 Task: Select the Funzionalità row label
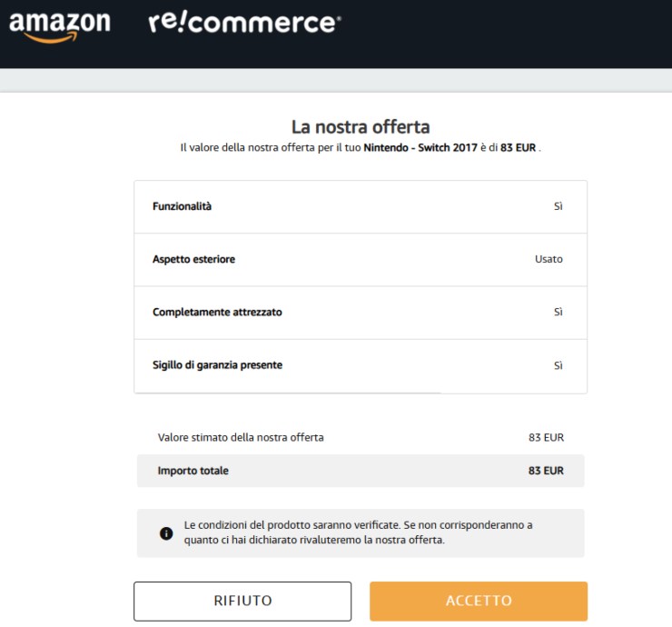[182, 206]
